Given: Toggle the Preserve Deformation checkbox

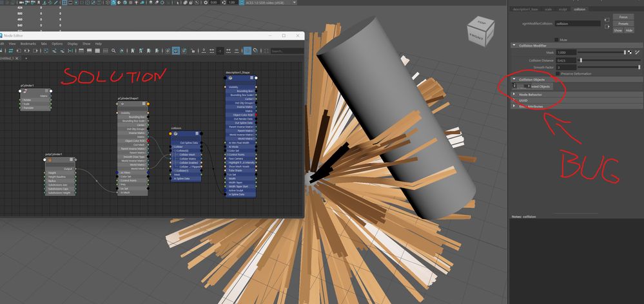Looking at the screenshot, I should [x=558, y=74].
